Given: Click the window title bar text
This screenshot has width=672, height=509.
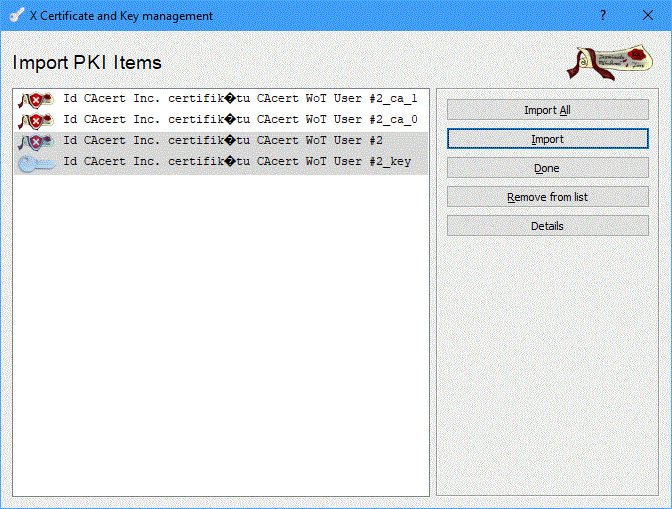Looking at the screenshot, I should click(121, 16).
